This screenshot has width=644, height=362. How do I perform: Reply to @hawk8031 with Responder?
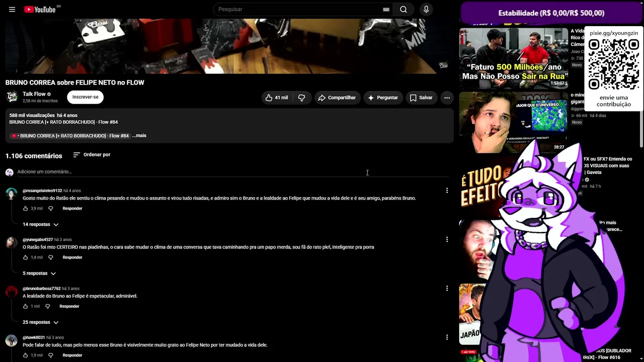point(72,355)
